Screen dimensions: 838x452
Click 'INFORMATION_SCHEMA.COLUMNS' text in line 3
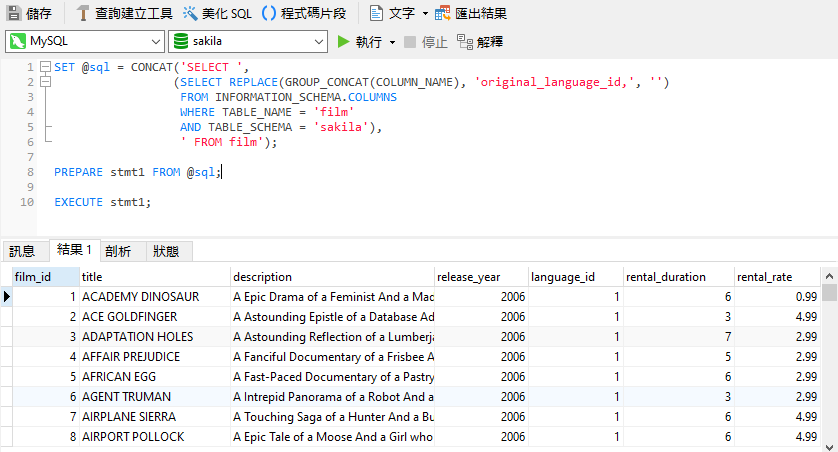[306, 97]
